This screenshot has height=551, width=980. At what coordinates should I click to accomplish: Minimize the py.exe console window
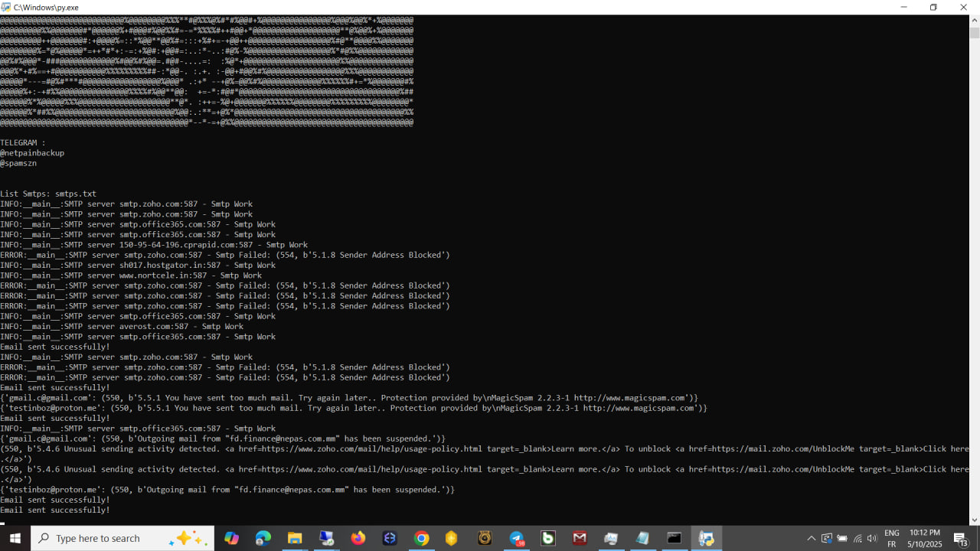[x=903, y=7]
